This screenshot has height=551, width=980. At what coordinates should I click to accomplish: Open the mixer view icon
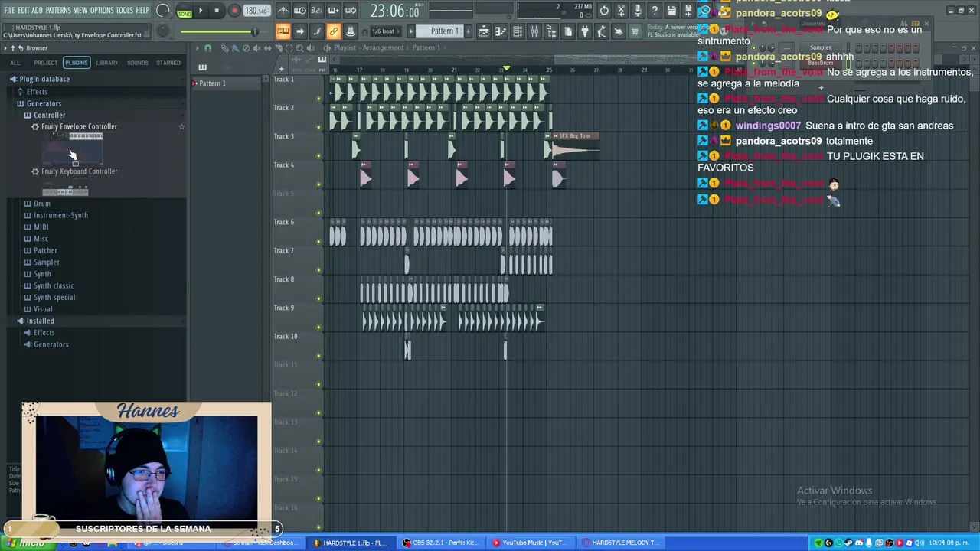tap(534, 31)
